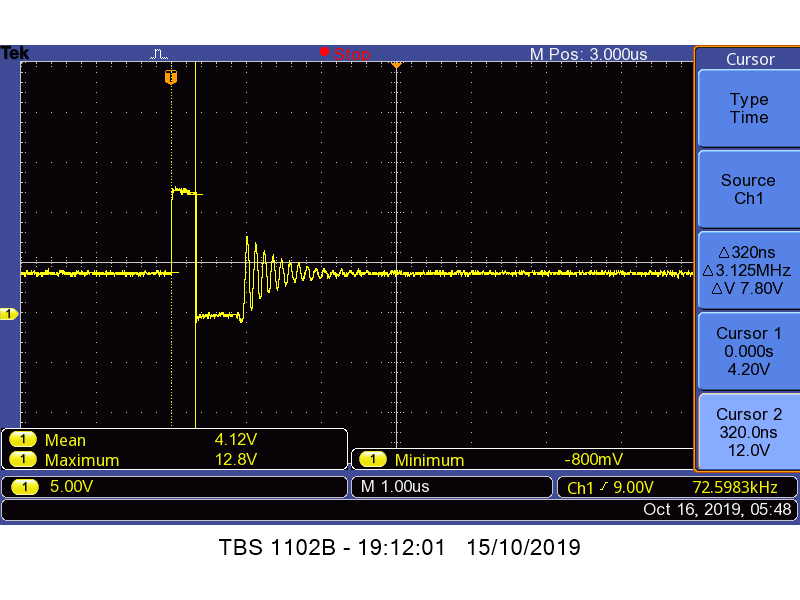Screen dimensions: 800x600
Task: Click the Ch1 9.00V trigger level readout
Action: tap(610, 487)
